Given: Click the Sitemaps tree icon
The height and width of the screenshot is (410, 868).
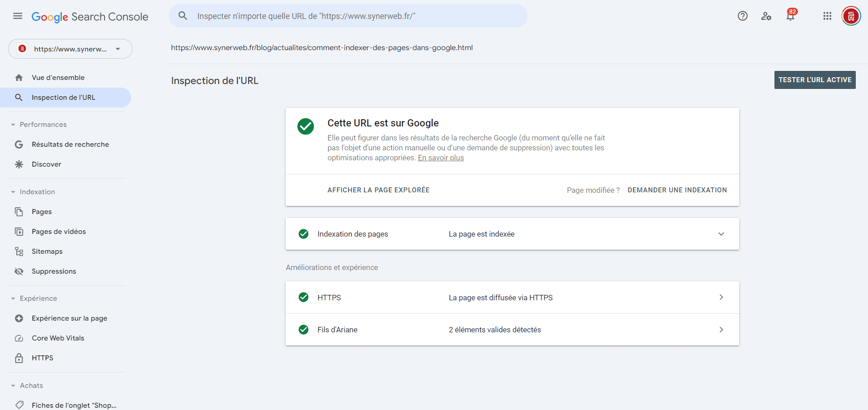Looking at the screenshot, I should (x=19, y=252).
